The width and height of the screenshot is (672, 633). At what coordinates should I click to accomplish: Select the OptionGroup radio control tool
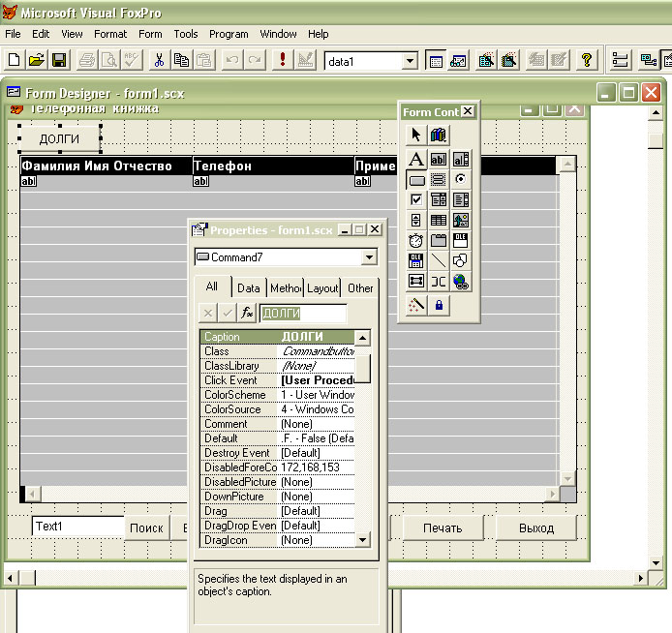coord(461,180)
